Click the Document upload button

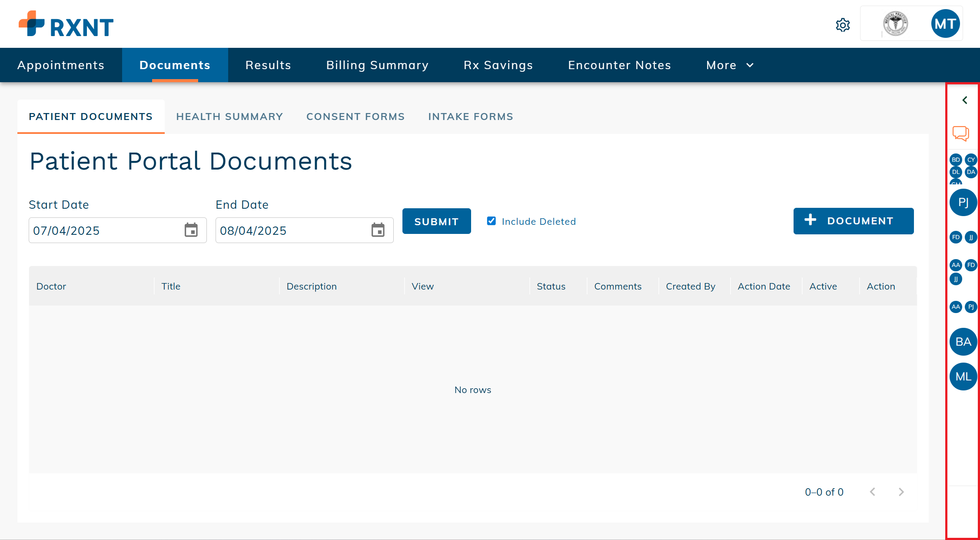pos(853,221)
